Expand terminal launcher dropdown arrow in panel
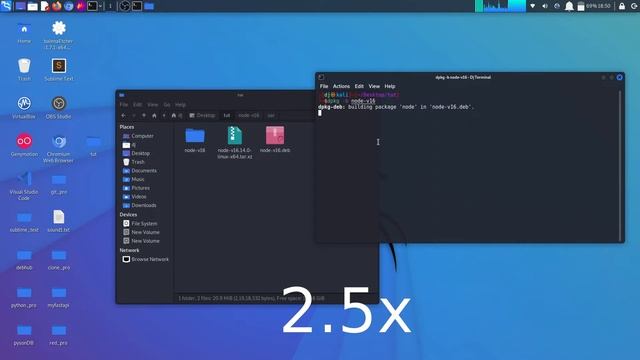 [x=100, y=6]
